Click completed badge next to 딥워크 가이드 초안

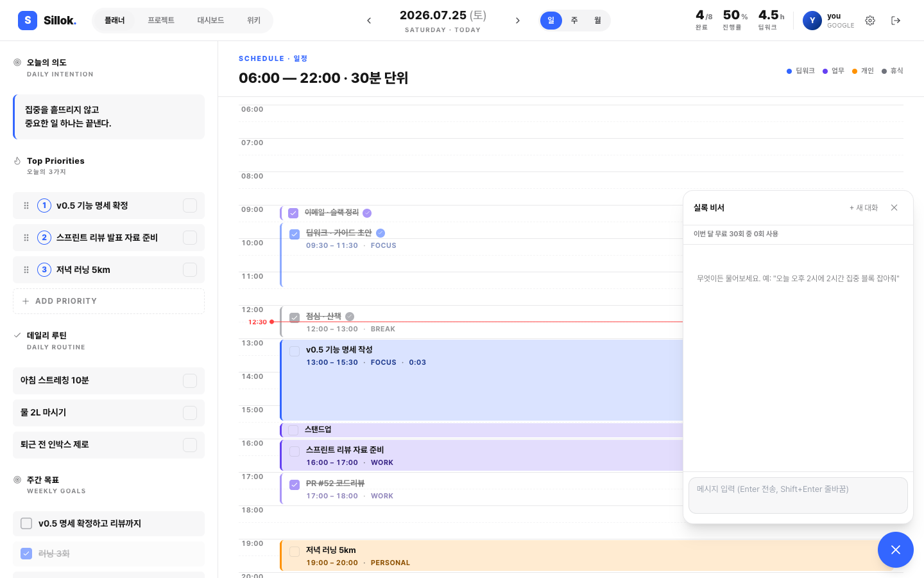381,233
